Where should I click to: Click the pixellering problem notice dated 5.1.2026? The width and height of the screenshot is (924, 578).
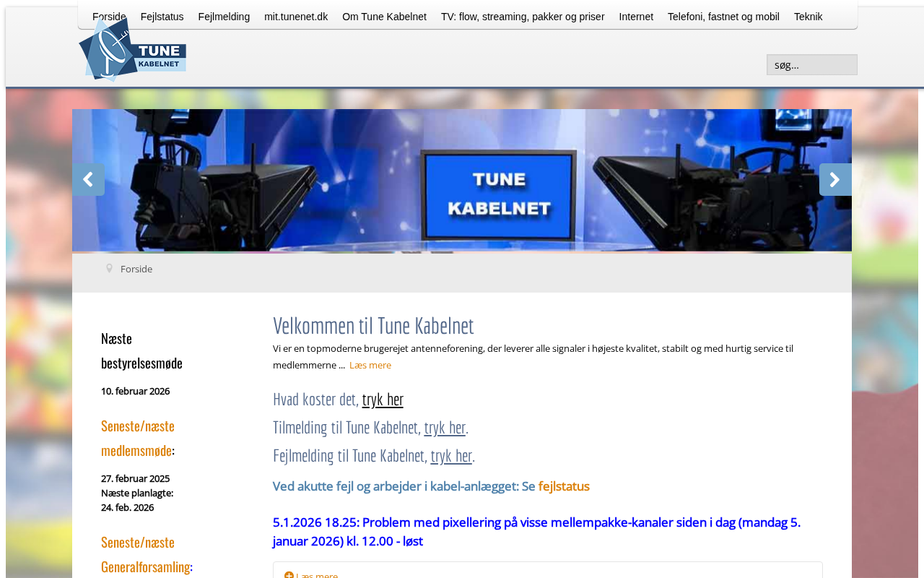(x=536, y=532)
